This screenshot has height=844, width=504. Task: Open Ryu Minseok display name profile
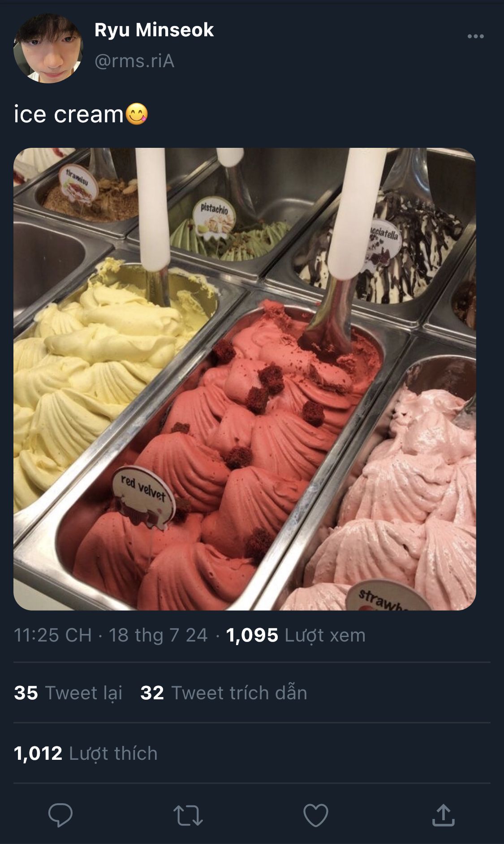[x=154, y=30]
